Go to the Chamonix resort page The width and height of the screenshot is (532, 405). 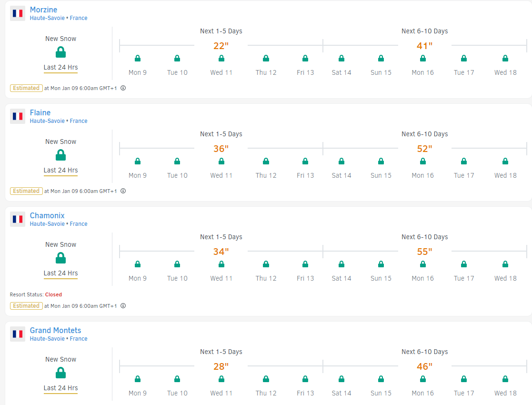point(47,215)
